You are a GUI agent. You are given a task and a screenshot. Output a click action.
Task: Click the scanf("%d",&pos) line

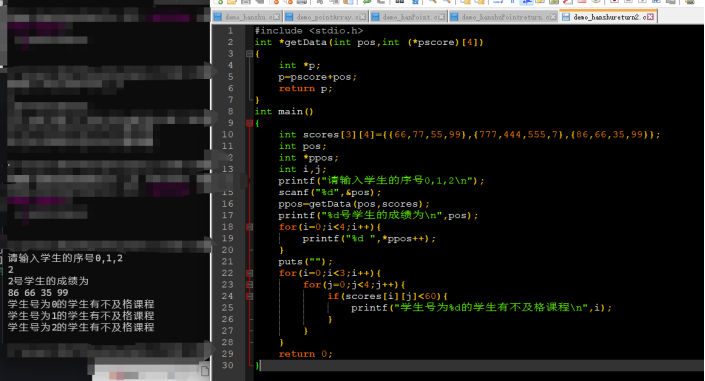330,193
